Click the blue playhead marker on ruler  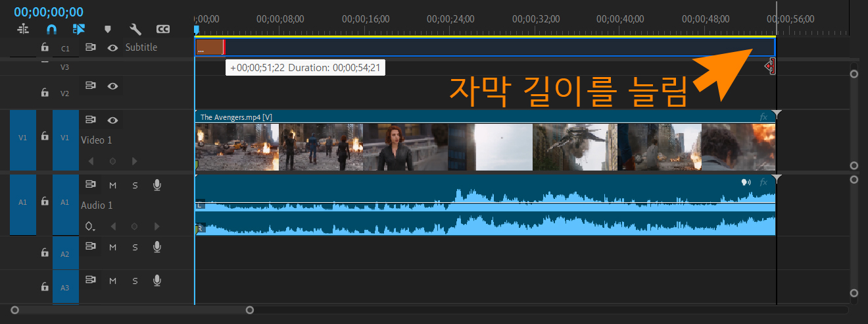coord(196,30)
